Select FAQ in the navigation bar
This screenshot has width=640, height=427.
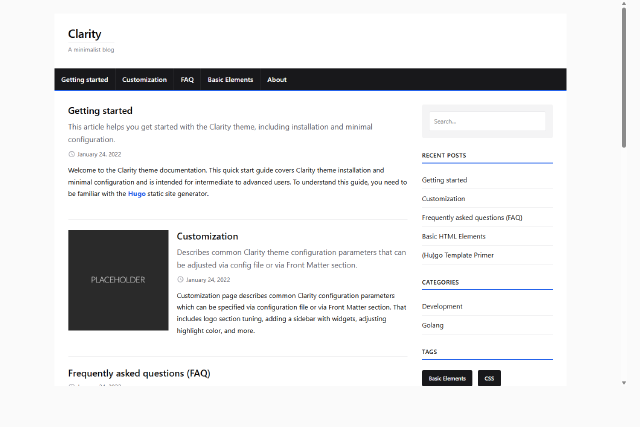pyautogui.click(x=187, y=80)
